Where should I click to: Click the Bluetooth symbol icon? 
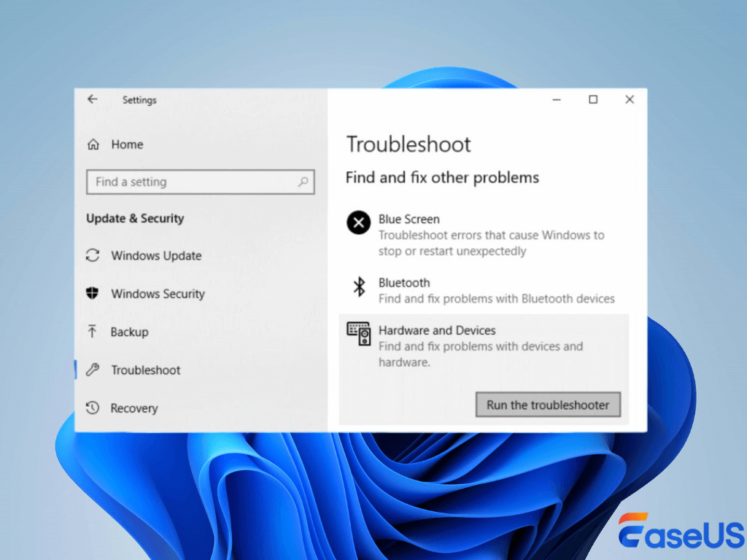(x=359, y=287)
